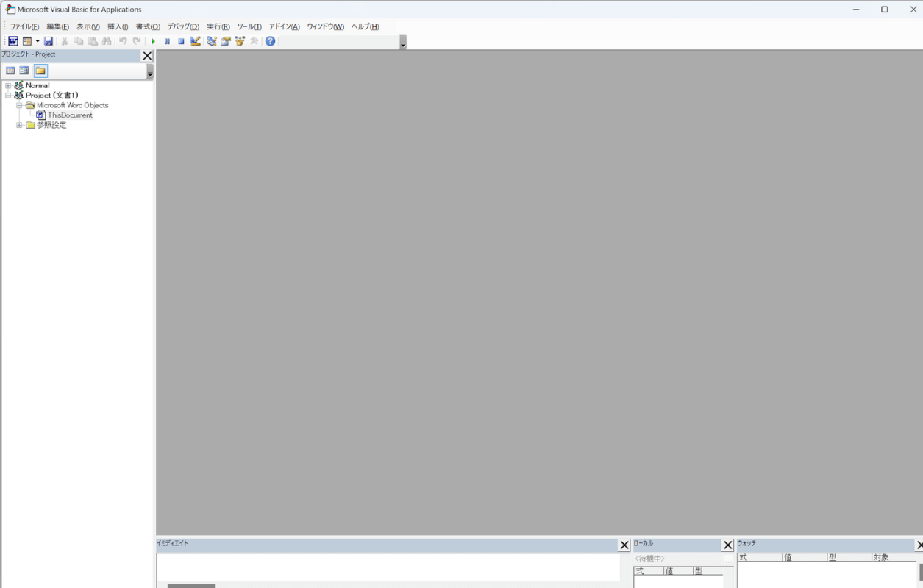Viewport: 923px width, 588px height.
Task: Open the insert object dropdown arrow
Action: [38, 41]
